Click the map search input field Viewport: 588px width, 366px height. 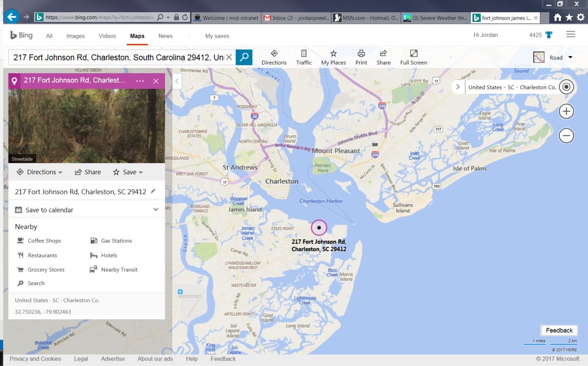coord(119,58)
